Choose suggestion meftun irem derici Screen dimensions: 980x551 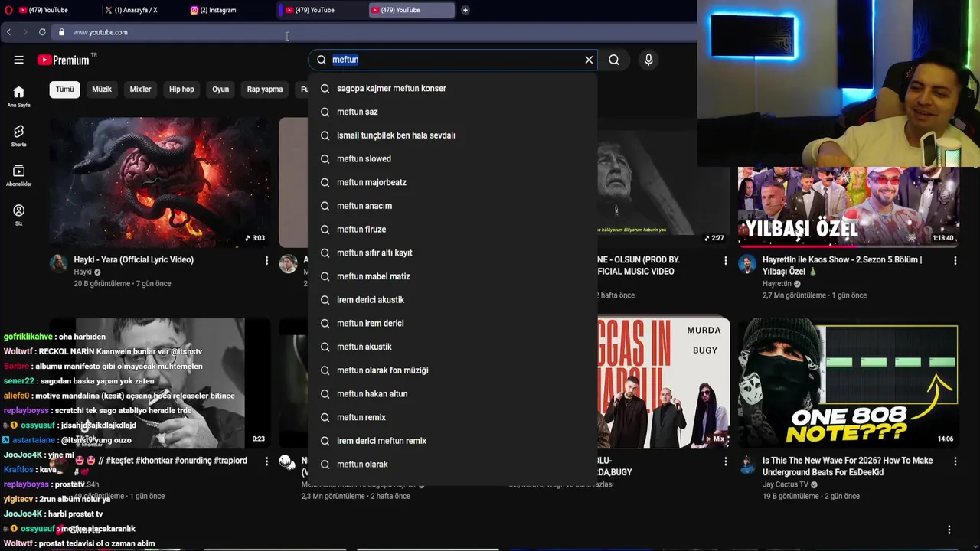click(452, 323)
